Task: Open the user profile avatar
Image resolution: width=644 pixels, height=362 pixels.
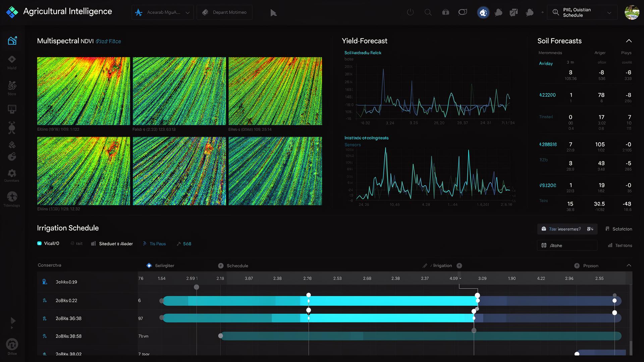Action: [632, 12]
